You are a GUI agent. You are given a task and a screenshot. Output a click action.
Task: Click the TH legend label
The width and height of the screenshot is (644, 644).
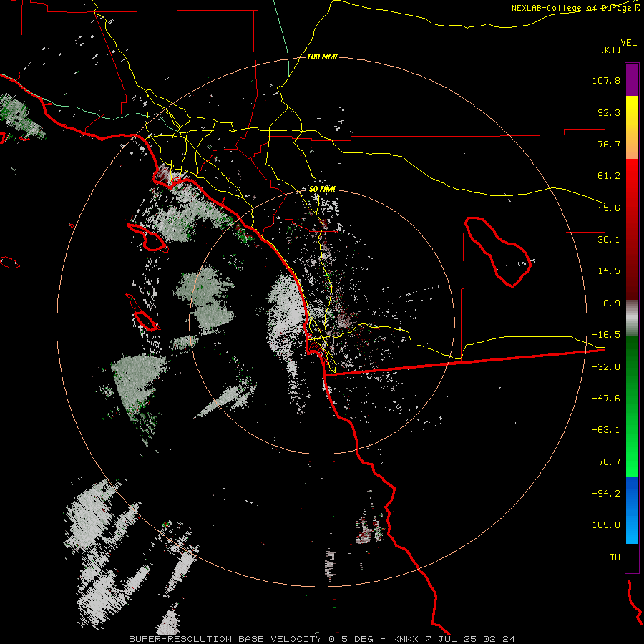point(615,557)
